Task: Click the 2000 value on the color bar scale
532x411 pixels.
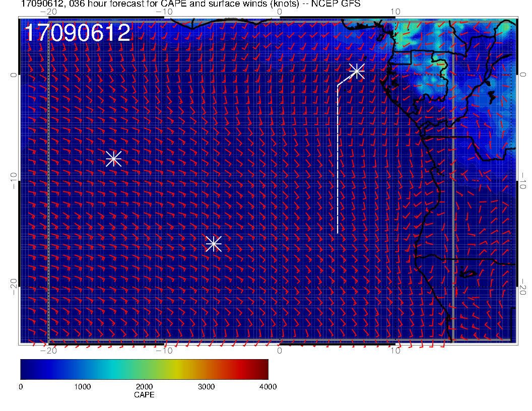Action: pyautogui.click(x=144, y=387)
